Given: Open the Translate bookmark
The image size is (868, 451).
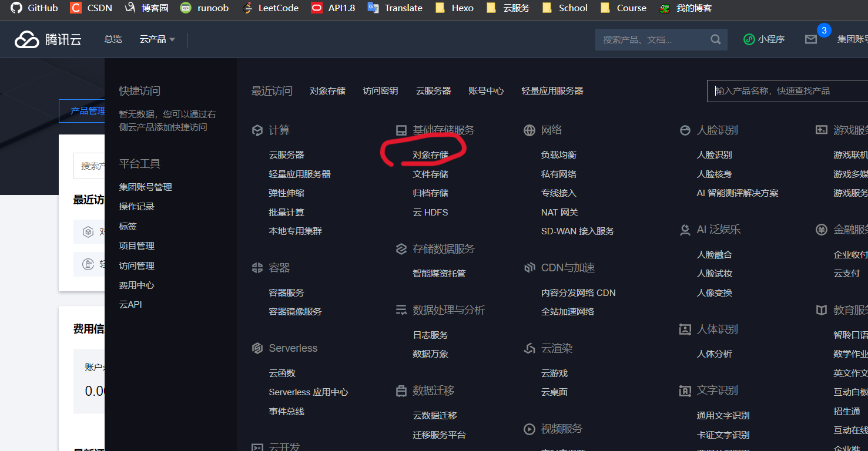Looking at the screenshot, I should pyautogui.click(x=395, y=8).
